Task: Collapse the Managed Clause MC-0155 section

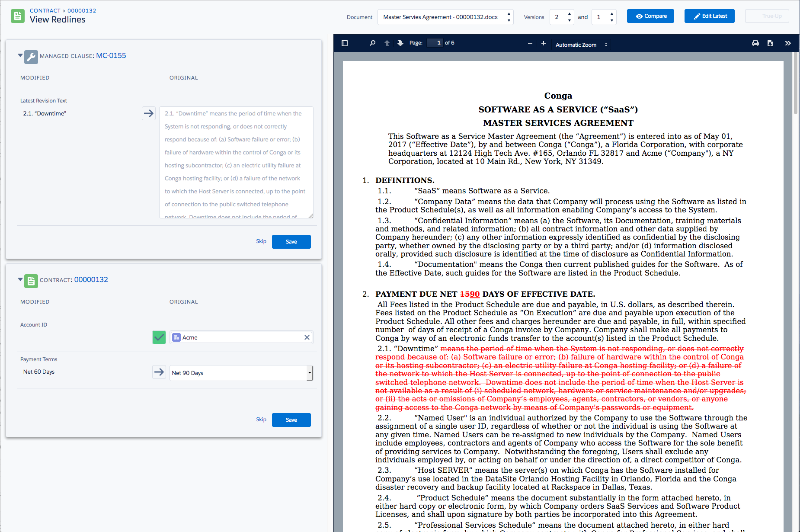Action: [x=20, y=55]
